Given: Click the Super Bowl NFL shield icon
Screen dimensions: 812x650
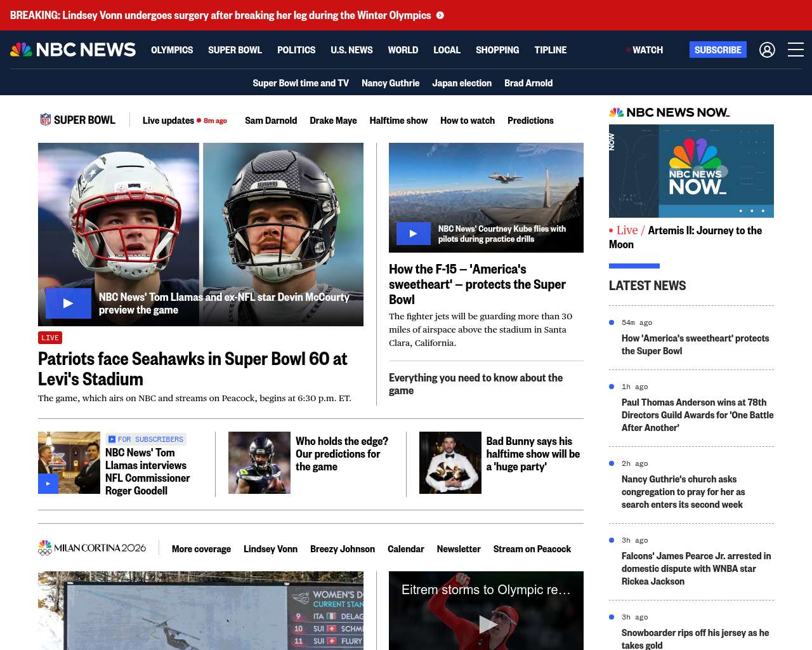Looking at the screenshot, I should [46, 119].
